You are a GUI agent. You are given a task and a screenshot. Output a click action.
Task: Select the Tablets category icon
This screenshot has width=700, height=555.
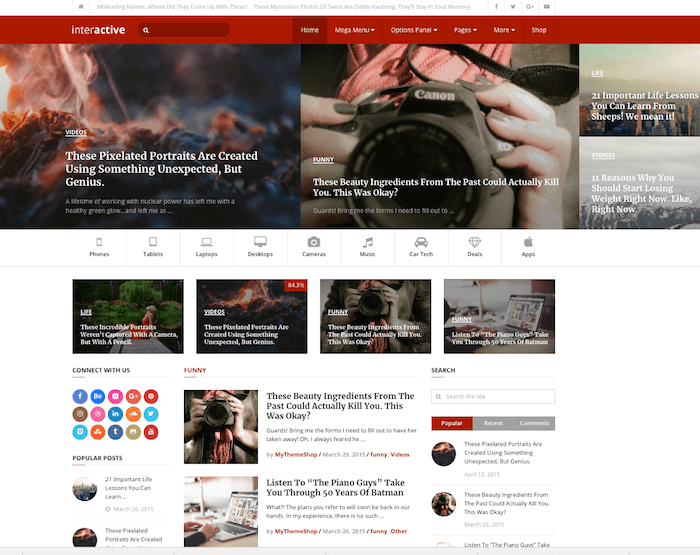(x=153, y=242)
